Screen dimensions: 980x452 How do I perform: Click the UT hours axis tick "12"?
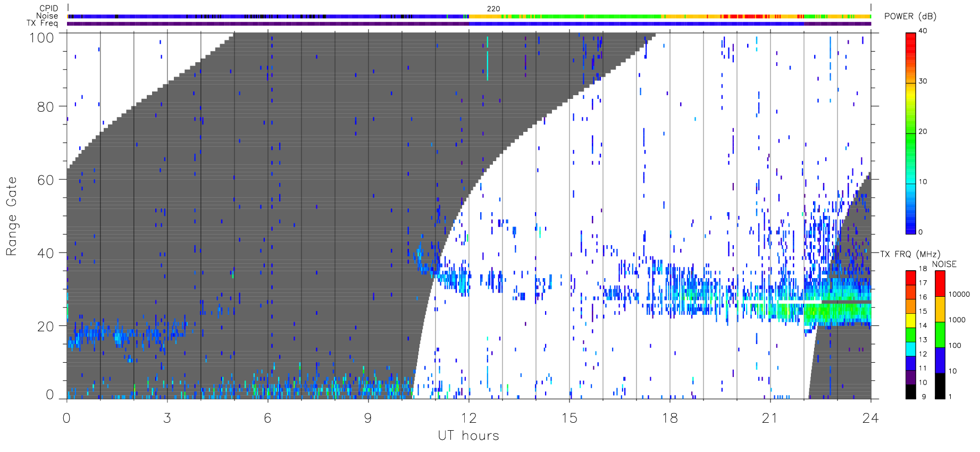[468, 418]
